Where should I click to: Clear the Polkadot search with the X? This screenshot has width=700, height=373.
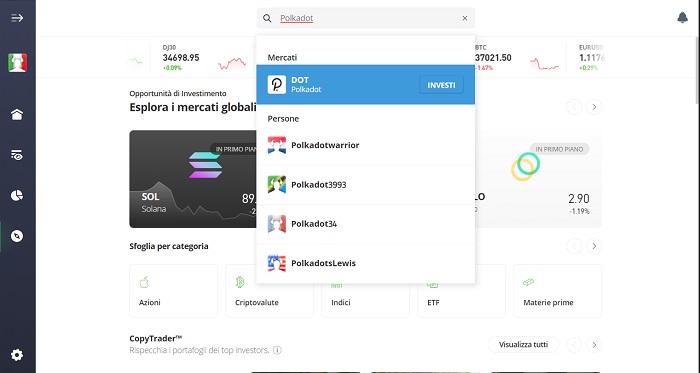(x=465, y=18)
